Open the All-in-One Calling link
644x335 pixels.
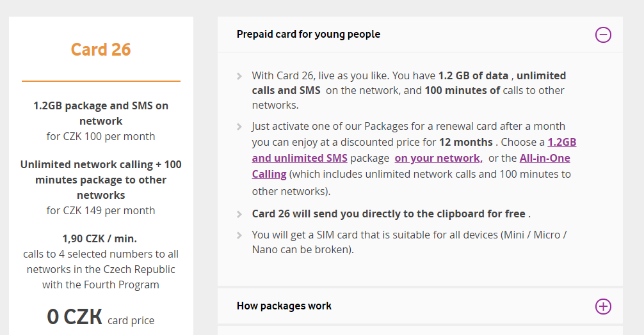(x=411, y=166)
